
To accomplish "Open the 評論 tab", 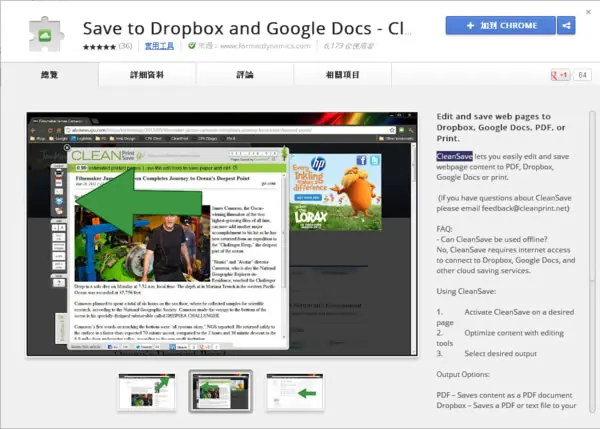I will tap(245, 75).
